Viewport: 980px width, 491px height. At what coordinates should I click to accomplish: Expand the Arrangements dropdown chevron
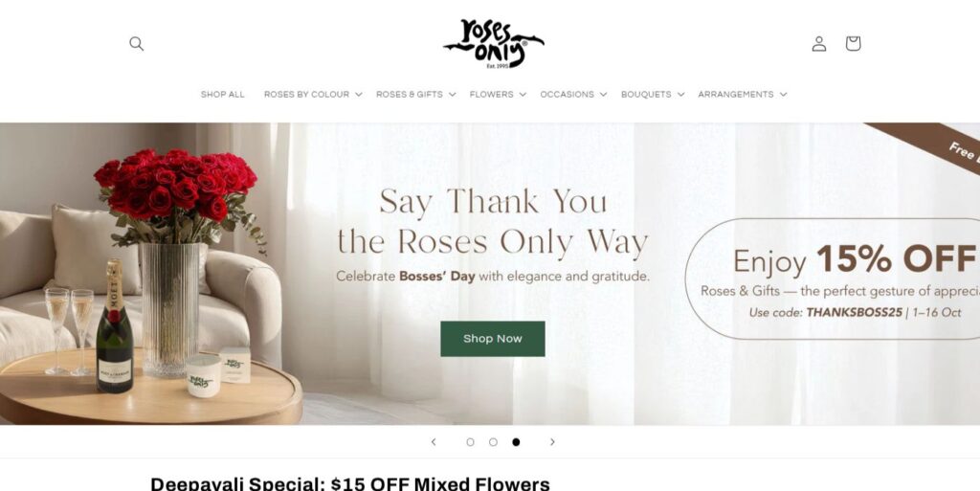(x=783, y=95)
